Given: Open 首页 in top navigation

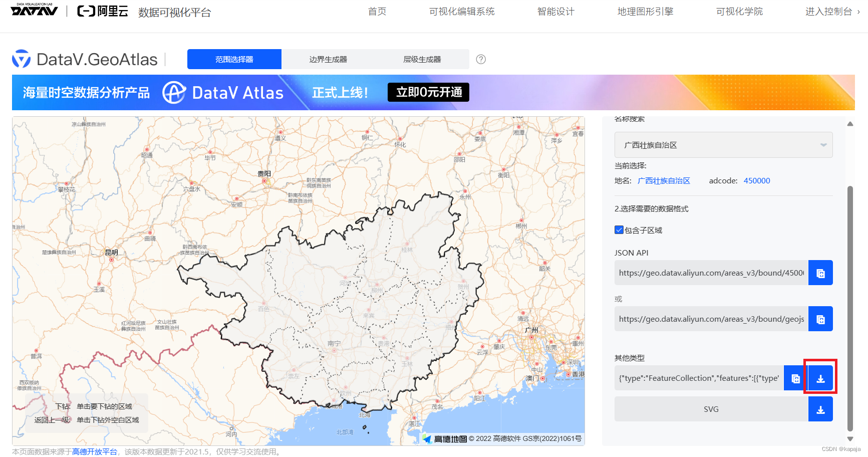Looking at the screenshot, I should [377, 12].
